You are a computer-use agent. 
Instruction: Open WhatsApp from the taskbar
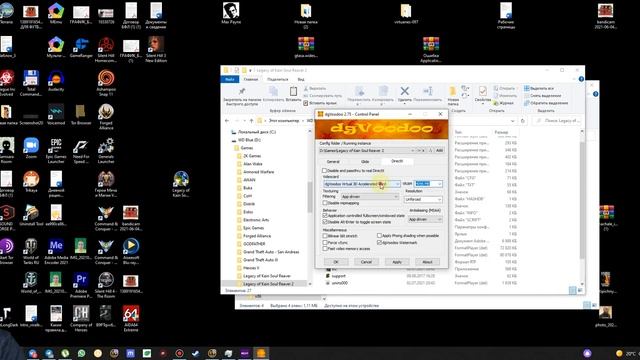click(x=81, y=353)
